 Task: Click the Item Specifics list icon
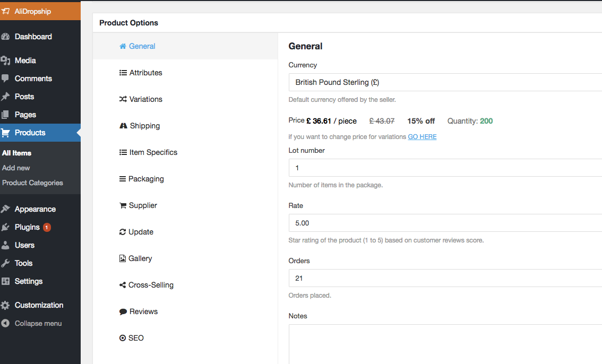coord(123,152)
